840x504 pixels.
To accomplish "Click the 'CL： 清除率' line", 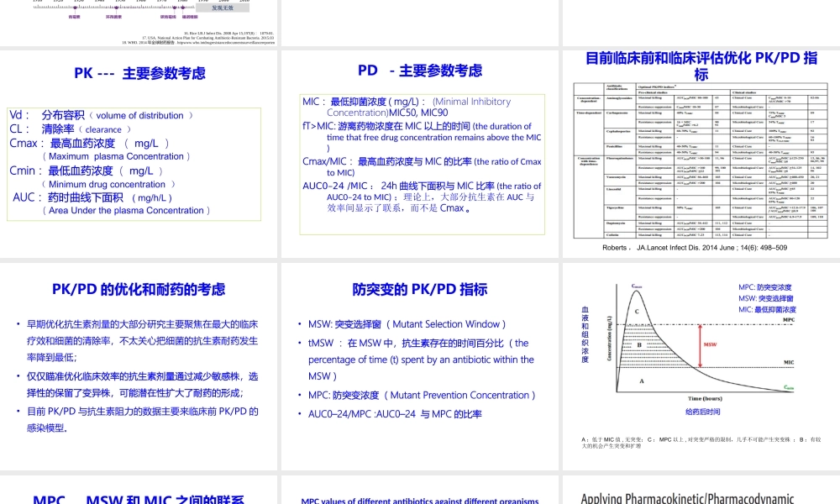I will [71, 129].
